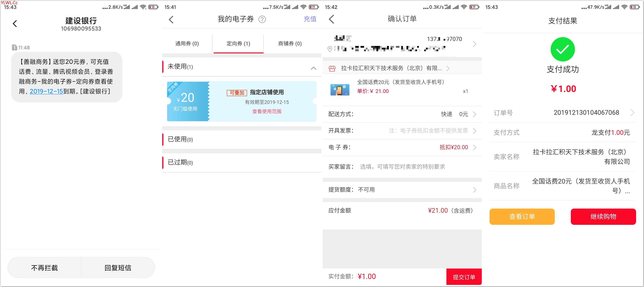Screen dimensions: 644x287
Task: Switch to 商铺券 (0) tab
Action: [x=290, y=44]
